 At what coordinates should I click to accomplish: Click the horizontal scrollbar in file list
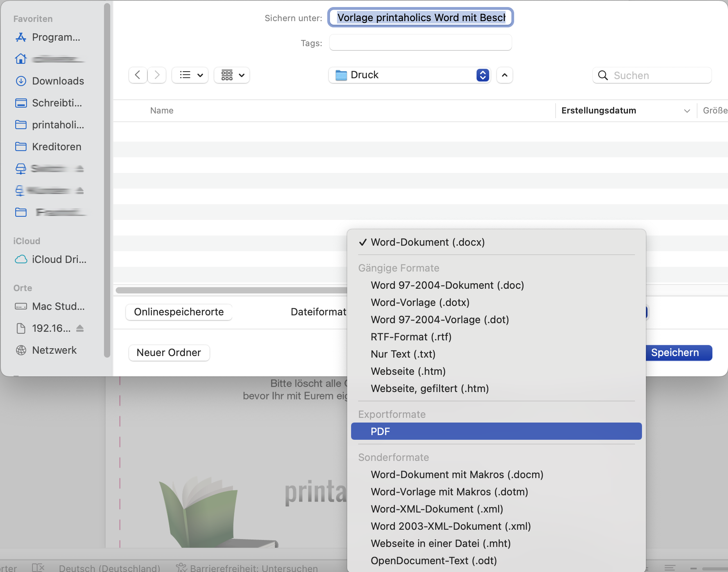coord(231,290)
